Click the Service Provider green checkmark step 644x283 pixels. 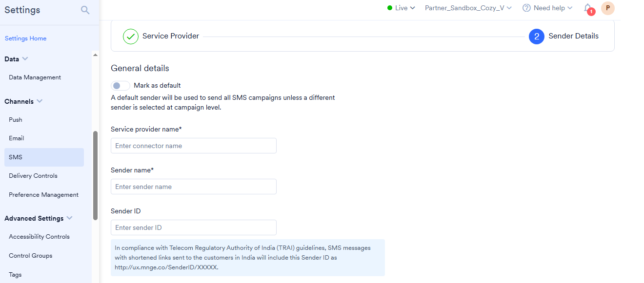point(131,37)
